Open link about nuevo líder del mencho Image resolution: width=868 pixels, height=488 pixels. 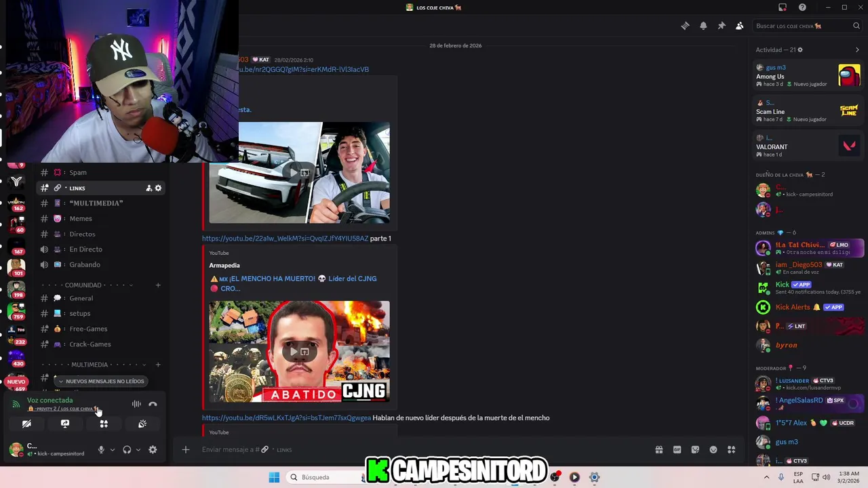point(286,418)
